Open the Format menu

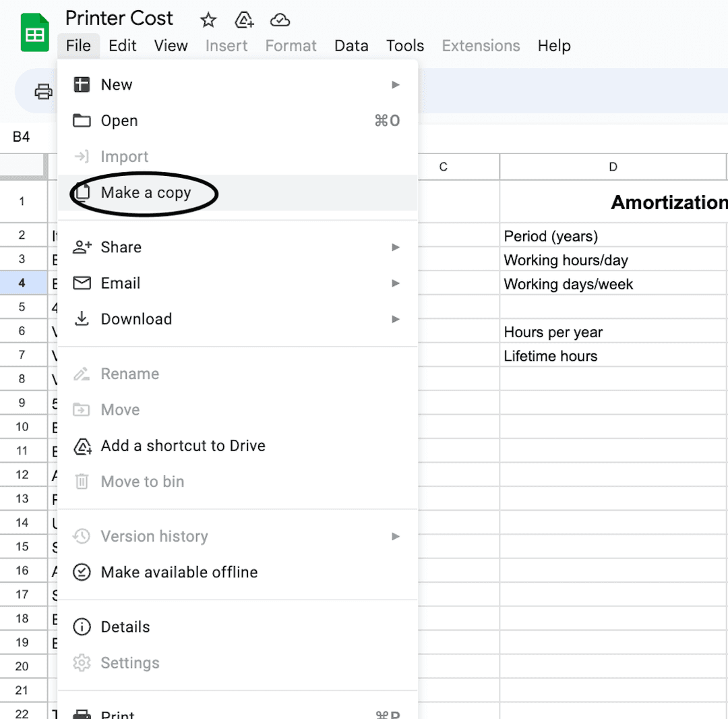pyautogui.click(x=291, y=45)
